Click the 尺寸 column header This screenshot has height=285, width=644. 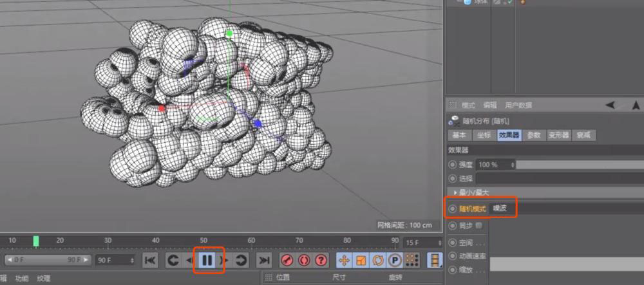[x=339, y=277]
